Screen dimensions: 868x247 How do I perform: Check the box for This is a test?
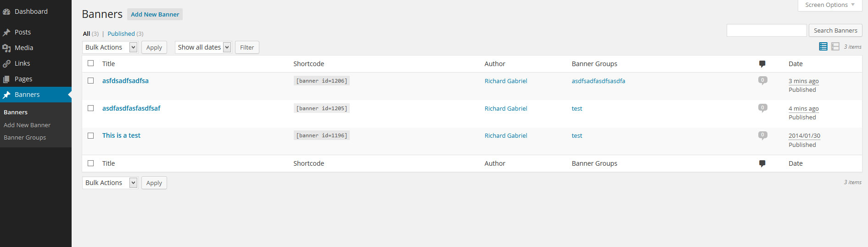[x=91, y=135]
